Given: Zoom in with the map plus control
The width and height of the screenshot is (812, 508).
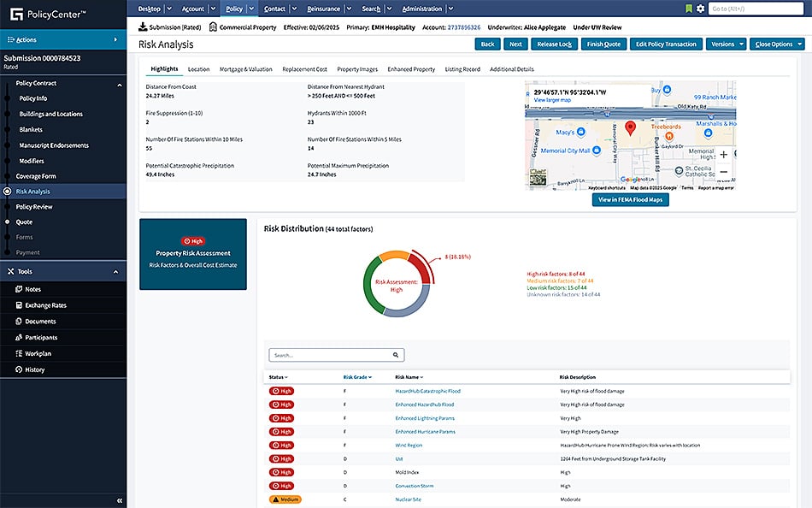Looking at the screenshot, I should tap(722, 156).
